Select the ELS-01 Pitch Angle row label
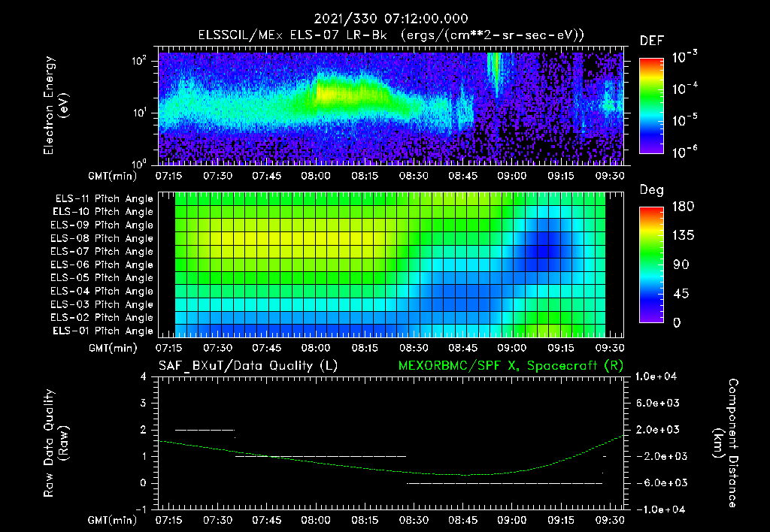This screenshot has height=532, width=770. click(x=103, y=331)
